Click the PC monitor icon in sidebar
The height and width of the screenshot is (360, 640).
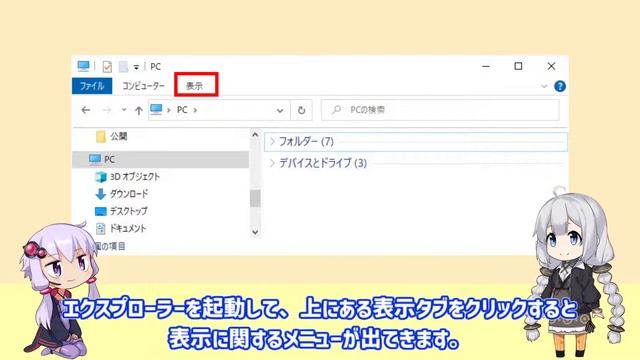pos(95,159)
